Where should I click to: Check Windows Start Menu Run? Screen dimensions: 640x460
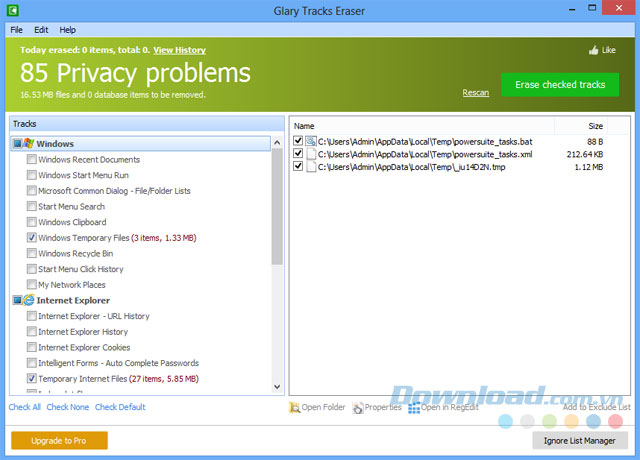click(x=31, y=175)
